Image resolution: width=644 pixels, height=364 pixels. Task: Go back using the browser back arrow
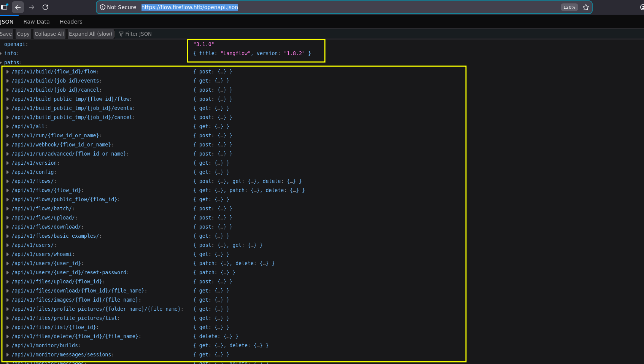18,7
